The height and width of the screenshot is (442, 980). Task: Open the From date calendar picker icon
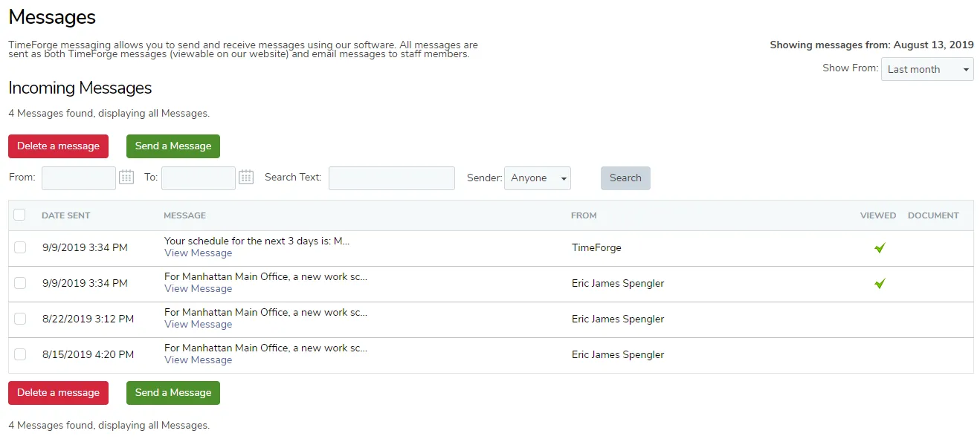pyautogui.click(x=126, y=177)
